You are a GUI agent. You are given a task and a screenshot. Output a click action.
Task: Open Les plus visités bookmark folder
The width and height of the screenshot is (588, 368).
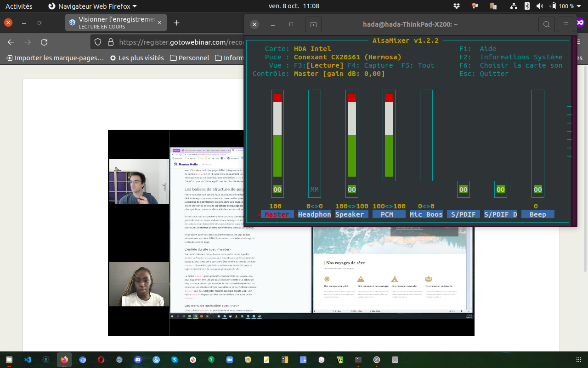136,58
